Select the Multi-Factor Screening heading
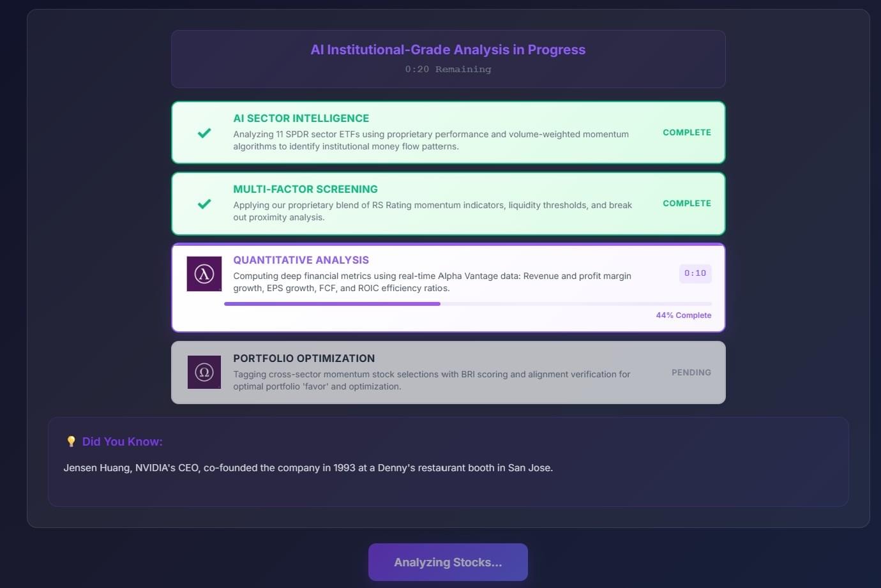Viewport: 881px width, 588px height. [305, 189]
